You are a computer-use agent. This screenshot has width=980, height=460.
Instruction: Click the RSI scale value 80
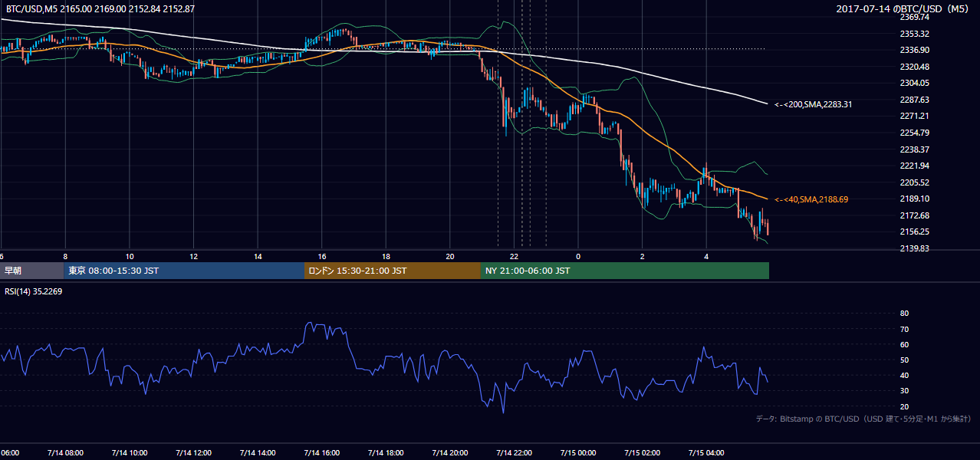904,314
